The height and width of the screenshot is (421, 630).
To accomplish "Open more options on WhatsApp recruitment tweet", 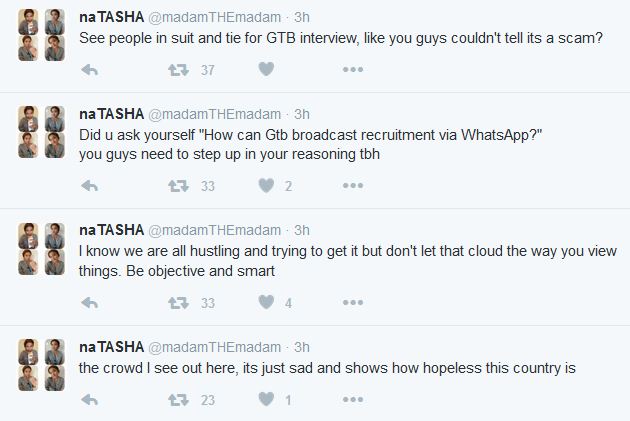I will tap(352, 186).
